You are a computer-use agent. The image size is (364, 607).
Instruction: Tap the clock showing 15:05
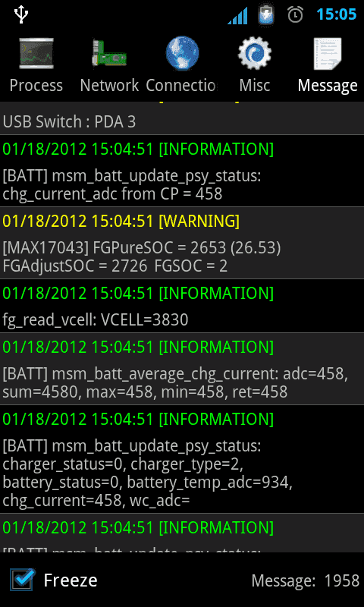[x=336, y=14]
